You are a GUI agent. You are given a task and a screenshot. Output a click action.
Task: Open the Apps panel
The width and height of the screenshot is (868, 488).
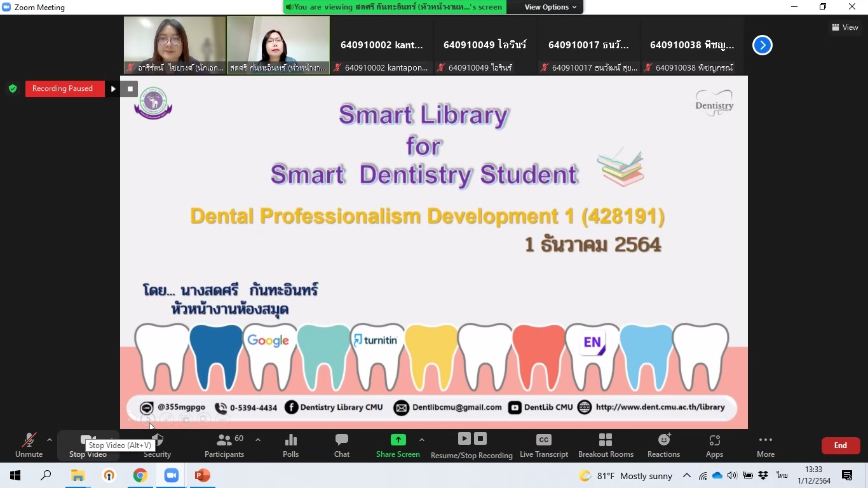point(714,445)
